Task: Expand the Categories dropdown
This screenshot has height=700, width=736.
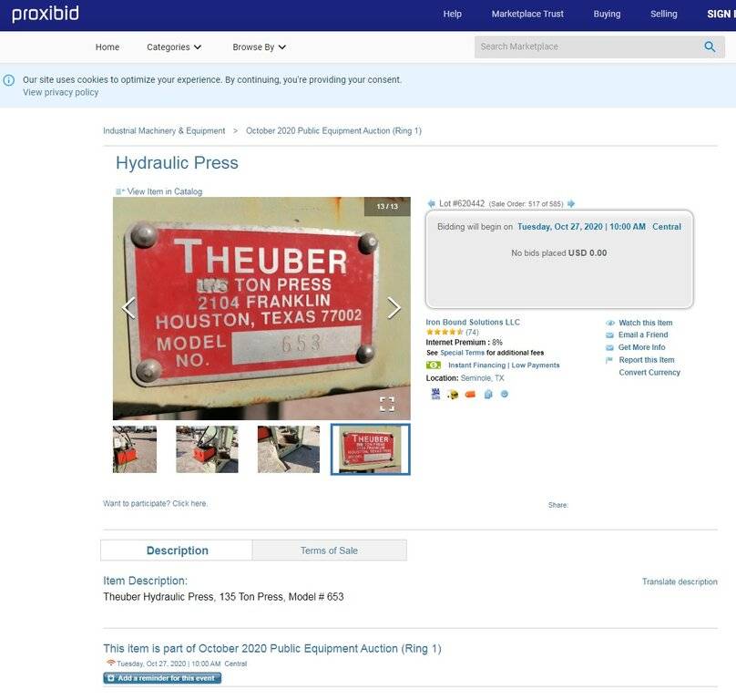Action: click(174, 47)
